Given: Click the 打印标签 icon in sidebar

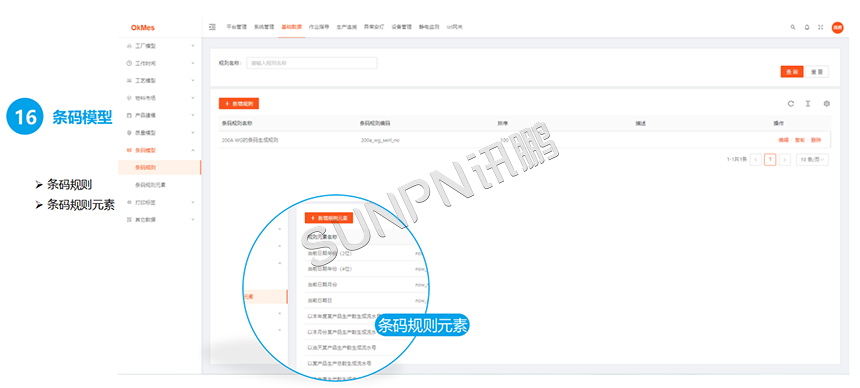Looking at the screenshot, I should click(x=129, y=202).
